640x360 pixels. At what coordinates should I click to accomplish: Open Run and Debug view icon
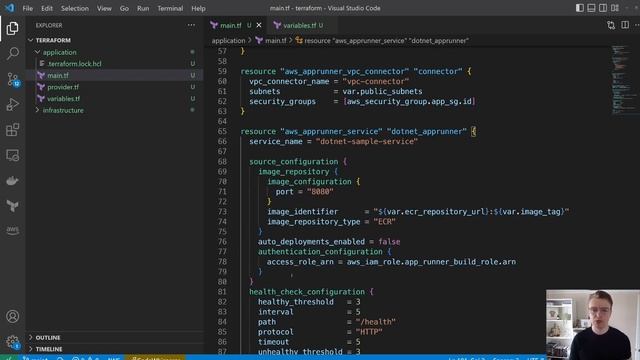click(12, 104)
